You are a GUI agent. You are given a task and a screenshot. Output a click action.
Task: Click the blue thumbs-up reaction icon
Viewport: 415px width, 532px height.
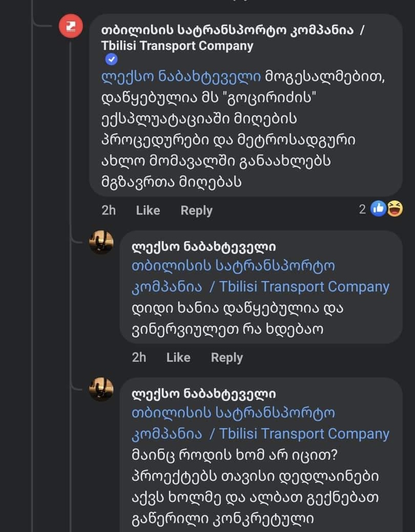click(378, 208)
